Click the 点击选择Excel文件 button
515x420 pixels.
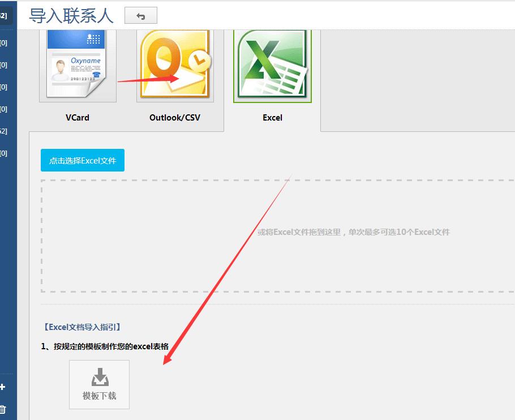click(x=82, y=160)
